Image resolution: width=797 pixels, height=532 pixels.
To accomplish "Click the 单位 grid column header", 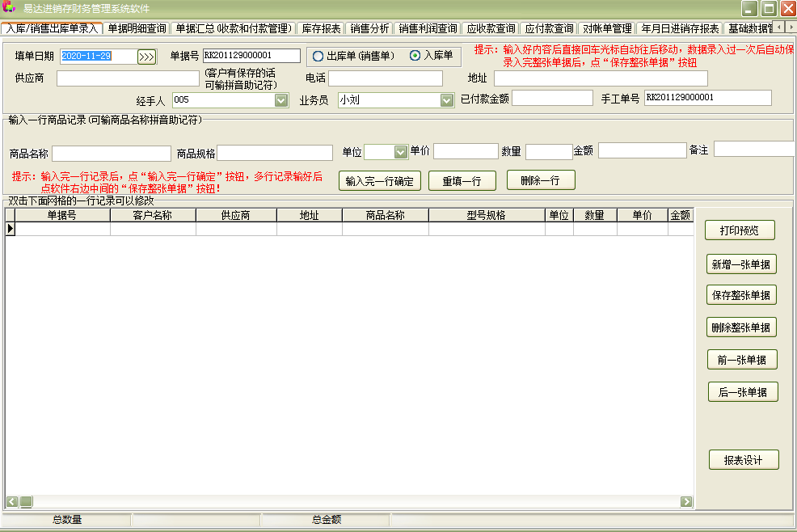I will [x=559, y=215].
